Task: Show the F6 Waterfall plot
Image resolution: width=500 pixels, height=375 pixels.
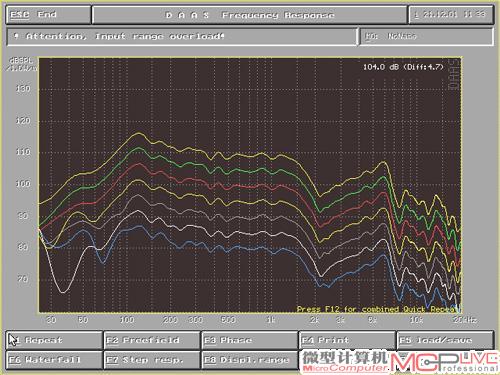Action: pyautogui.click(x=54, y=360)
